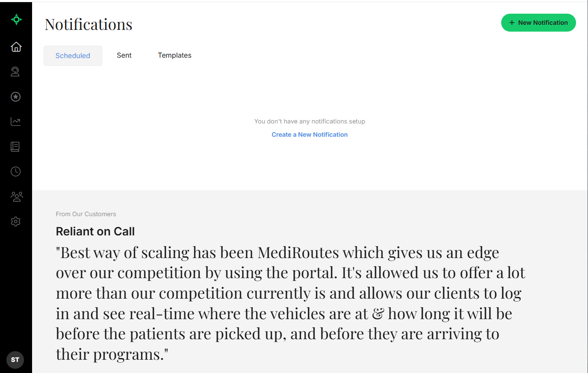Viewport: 588px width, 373px height.
Task: Open the star circle icon in sidebar
Action: (15, 97)
